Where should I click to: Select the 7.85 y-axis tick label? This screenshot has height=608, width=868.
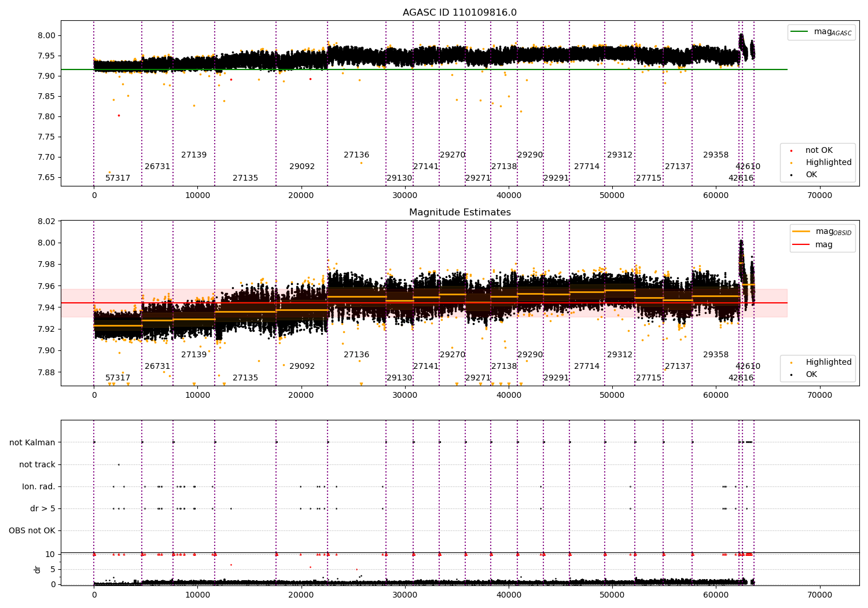tap(46, 97)
